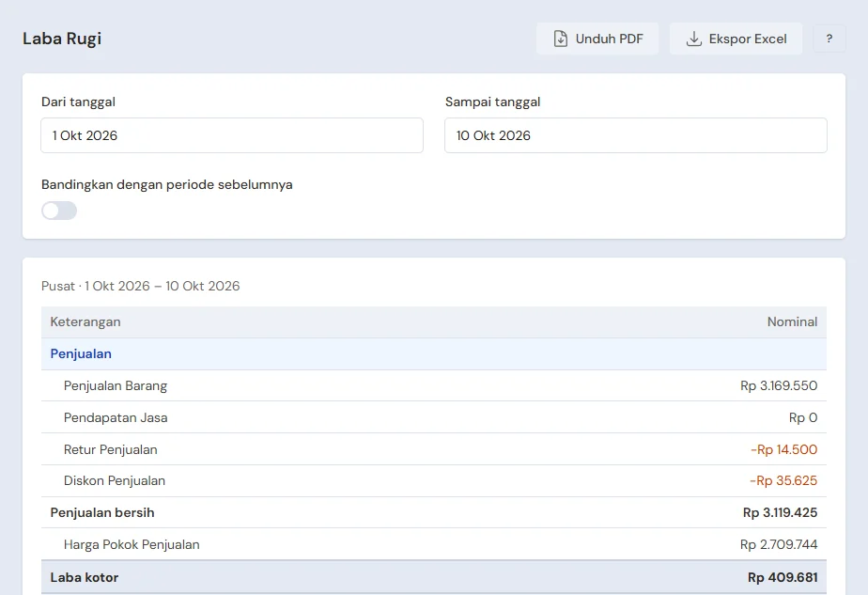Click the Diskon Penjualan row label
Image resolution: width=868 pixels, height=595 pixels.
tap(115, 480)
